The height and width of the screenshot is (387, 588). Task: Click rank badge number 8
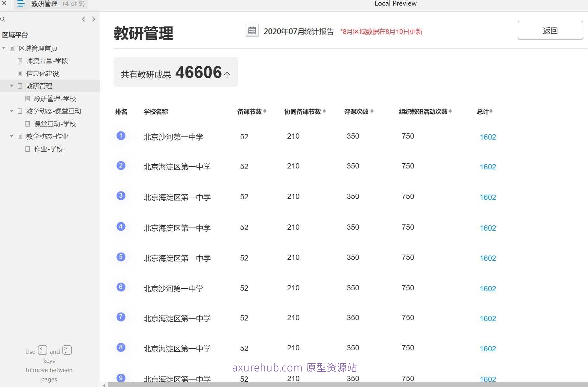121,347
